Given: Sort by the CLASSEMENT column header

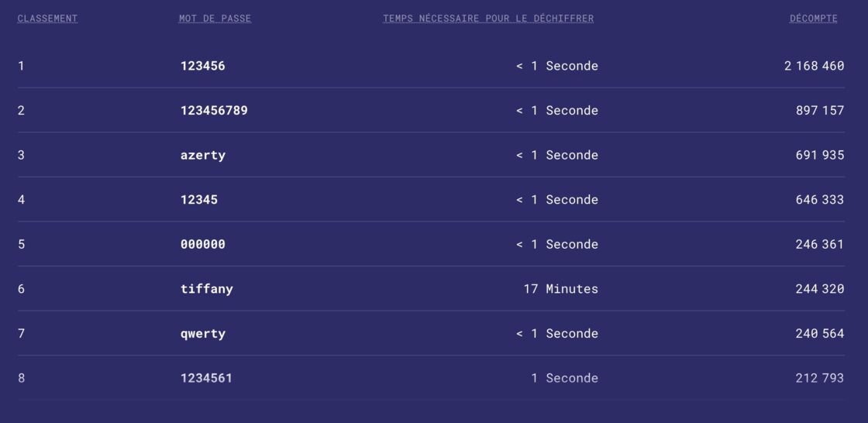Looking at the screenshot, I should [47, 19].
